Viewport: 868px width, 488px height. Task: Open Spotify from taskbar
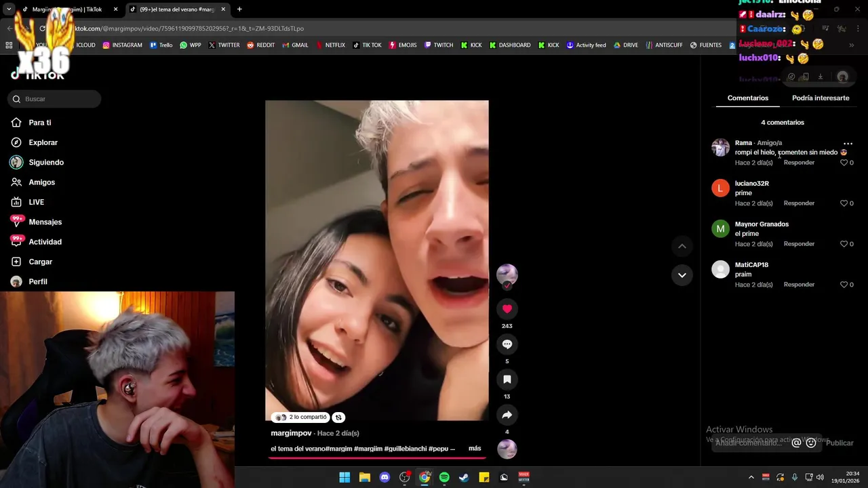point(444,477)
